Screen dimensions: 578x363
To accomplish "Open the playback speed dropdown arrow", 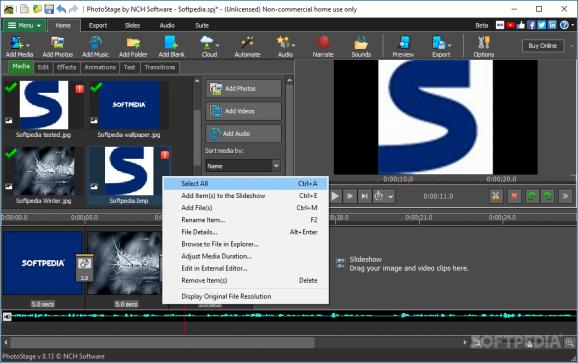I will (391, 196).
